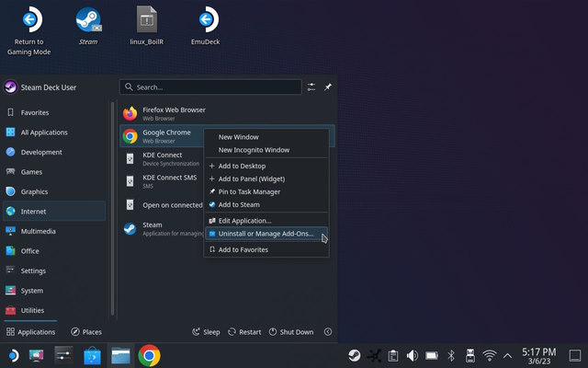Open Discover store from taskbar
This screenshot has width=588, height=368.
[92, 355]
